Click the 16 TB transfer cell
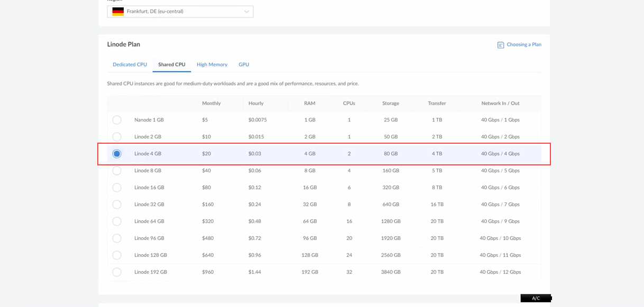The width and height of the screenshot is (644, 307). point(437,204)
